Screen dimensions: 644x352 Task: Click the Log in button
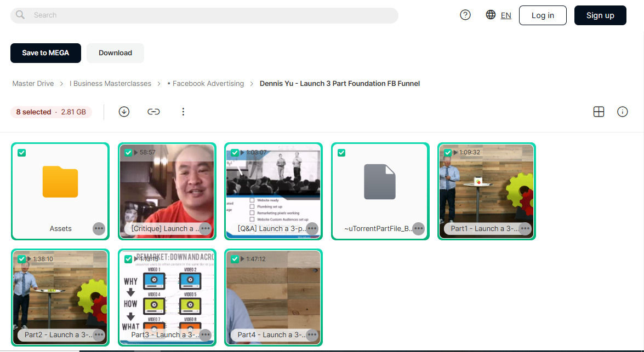tap(543, 15)
